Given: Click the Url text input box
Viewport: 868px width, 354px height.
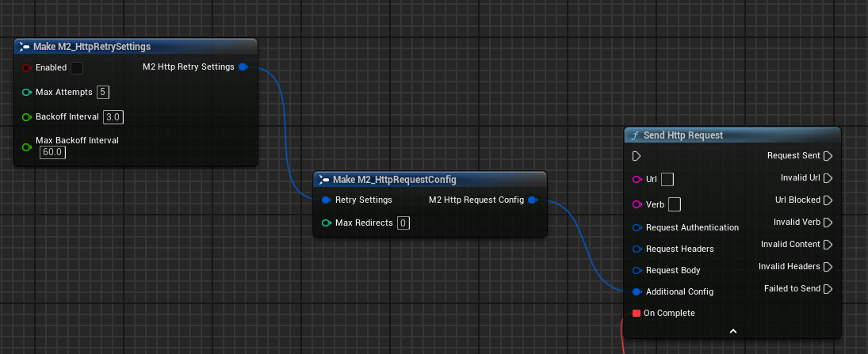Looking at the screenshot, I should [667, 180].
